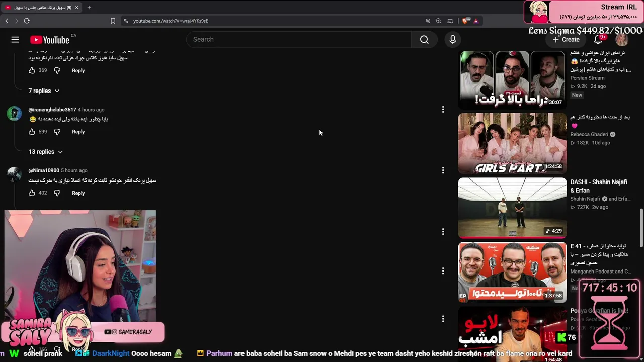The width and height of the screenshot is (644, 362).
Task: Bookmark this page
Action: point(113,21)
